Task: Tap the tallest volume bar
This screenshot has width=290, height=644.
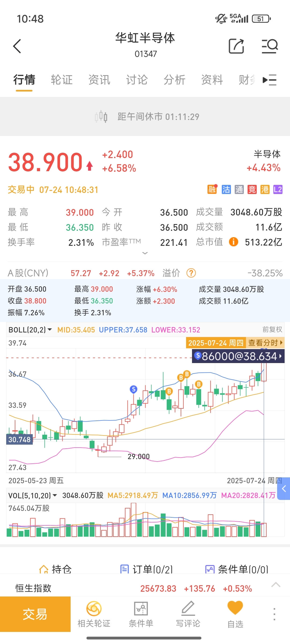Action: (133, 520)
